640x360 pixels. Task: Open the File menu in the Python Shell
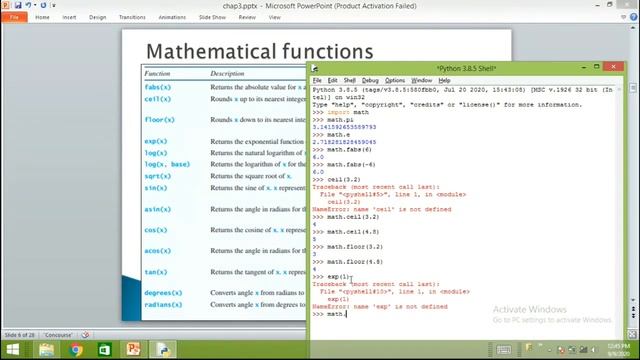point(317,80)
